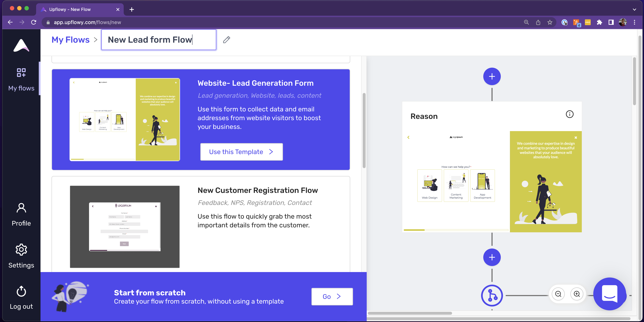Viewport: 644px width, 322px height.
Task: Expand the tab search dropdown arrow
Action: [x=635, y=9]
